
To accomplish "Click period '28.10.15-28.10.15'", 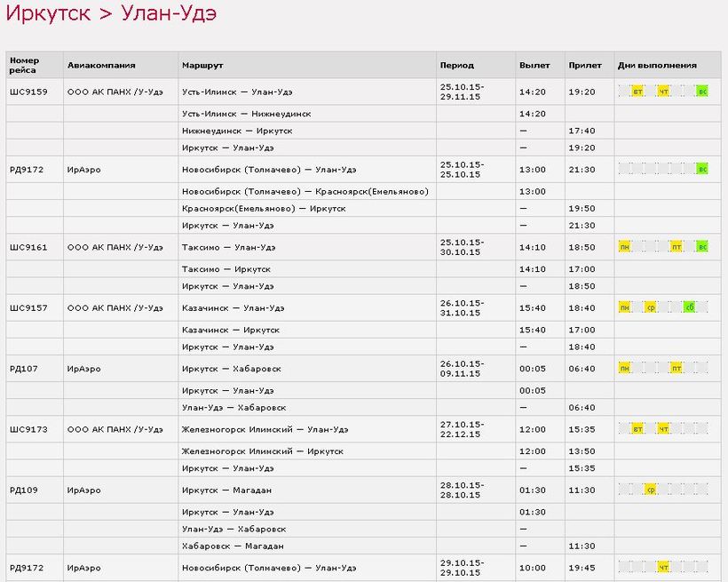I will [x=462, y=490].
